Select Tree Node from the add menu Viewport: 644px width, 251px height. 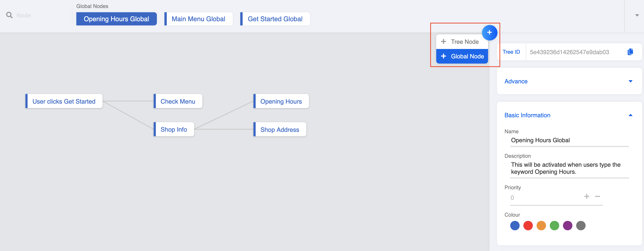pyautogui.click(x=465, y=41)
